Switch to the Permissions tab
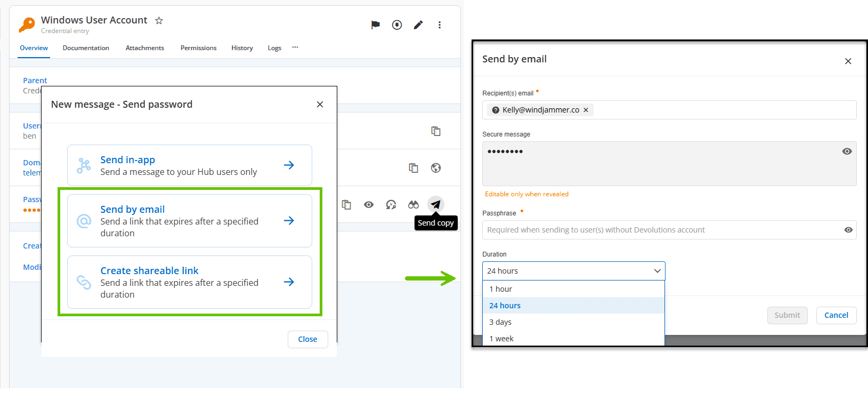Viewport: 868px width, 400px height. 198,48
